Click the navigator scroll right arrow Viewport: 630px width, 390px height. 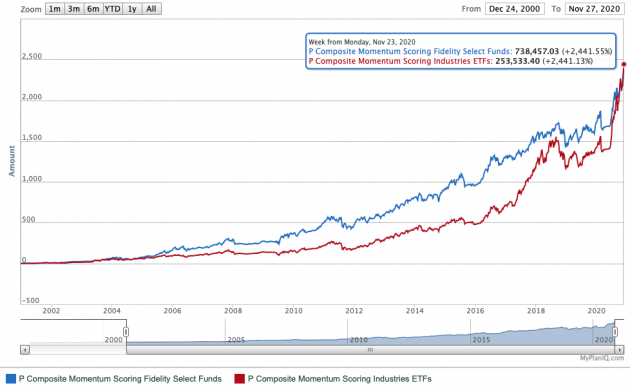click(620, 350)
